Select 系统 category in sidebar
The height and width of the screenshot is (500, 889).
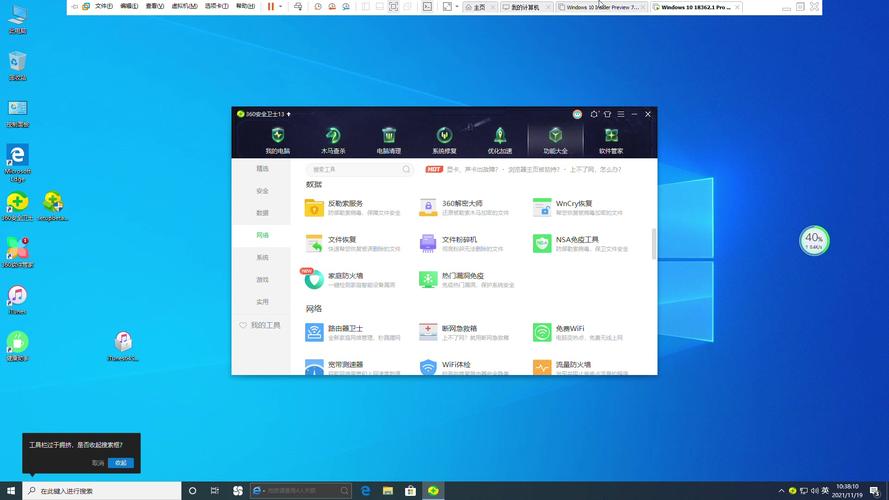[262, 257]
